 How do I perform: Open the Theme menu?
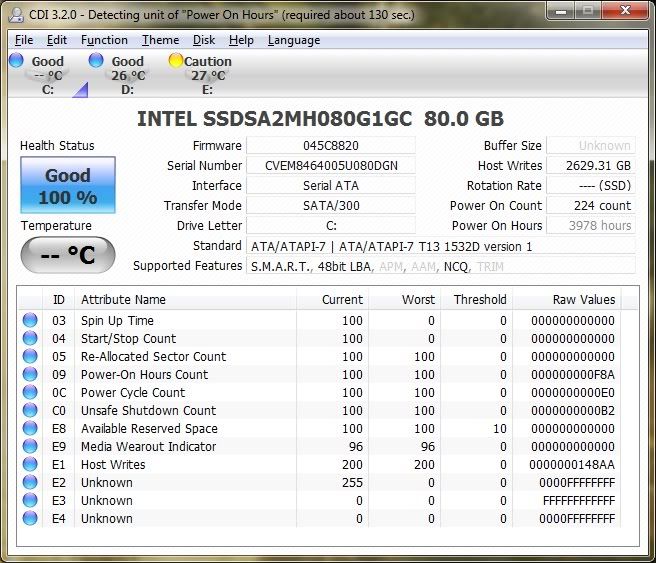pyautogui.click(x=160, y=40)
